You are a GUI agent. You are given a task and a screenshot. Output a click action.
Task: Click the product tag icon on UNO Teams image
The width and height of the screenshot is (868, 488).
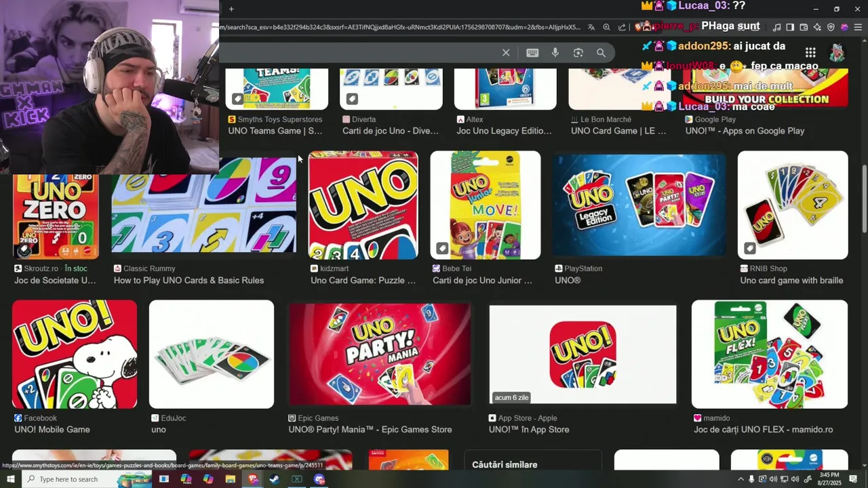coord(237,99)
